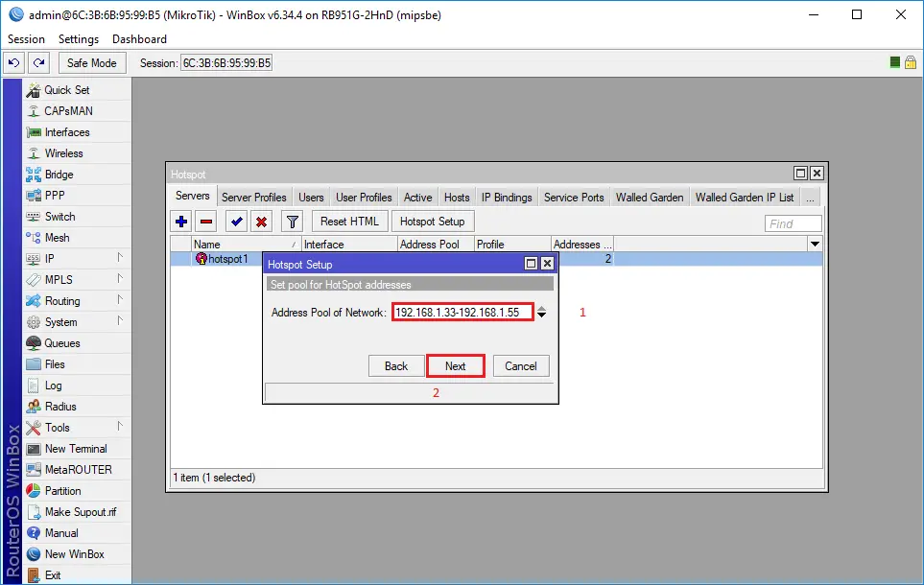Click the Hotspot Setup button

[x=433, y=222]
